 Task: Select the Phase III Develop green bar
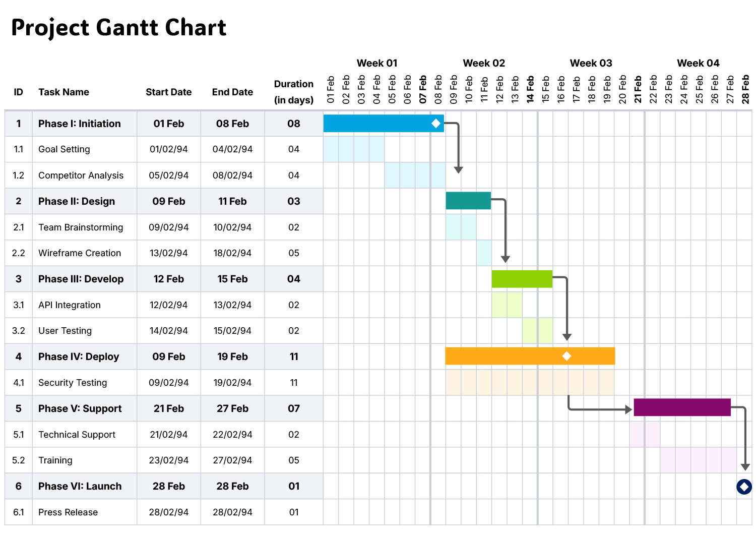point(522,278)
